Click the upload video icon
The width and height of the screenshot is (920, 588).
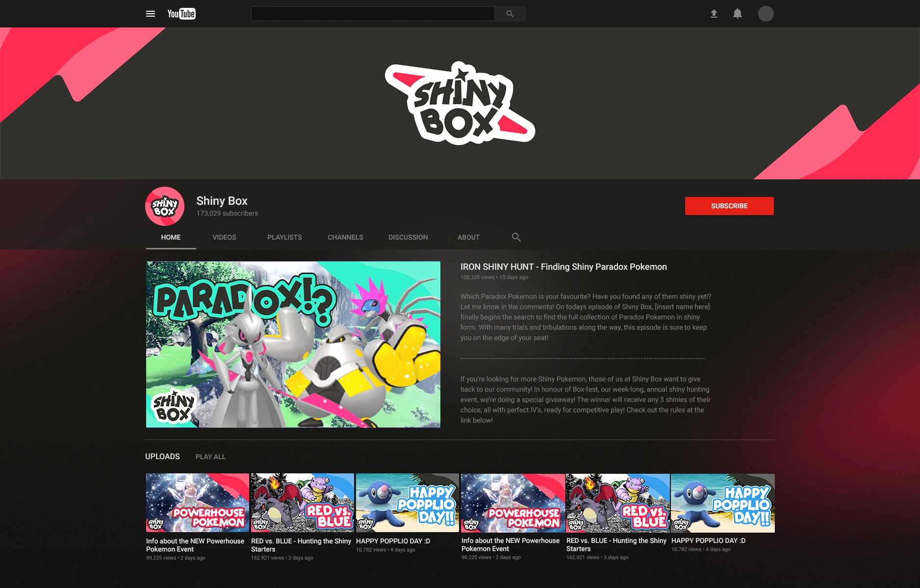tap(714, 14)
